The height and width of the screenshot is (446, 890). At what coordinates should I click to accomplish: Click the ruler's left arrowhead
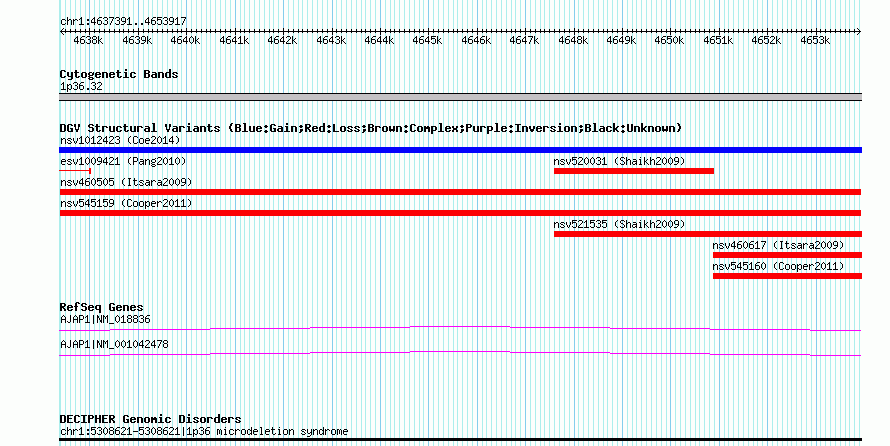click(62, 32)
